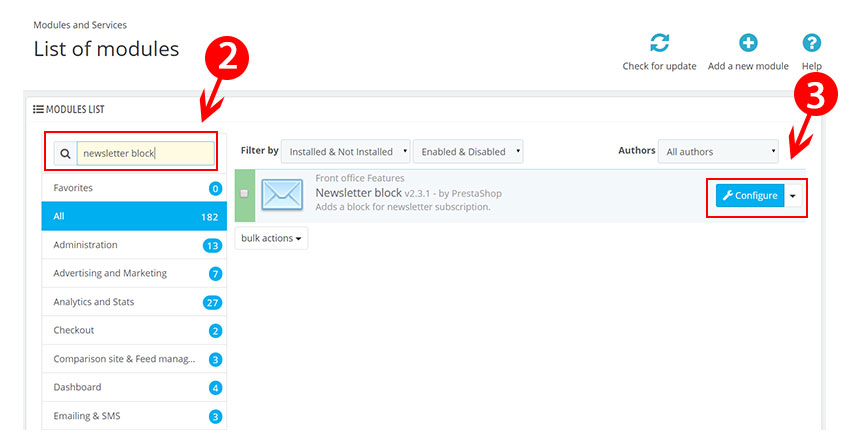Select the All modules category
This screenshot has width=850, height=446.
coord(134,216)
